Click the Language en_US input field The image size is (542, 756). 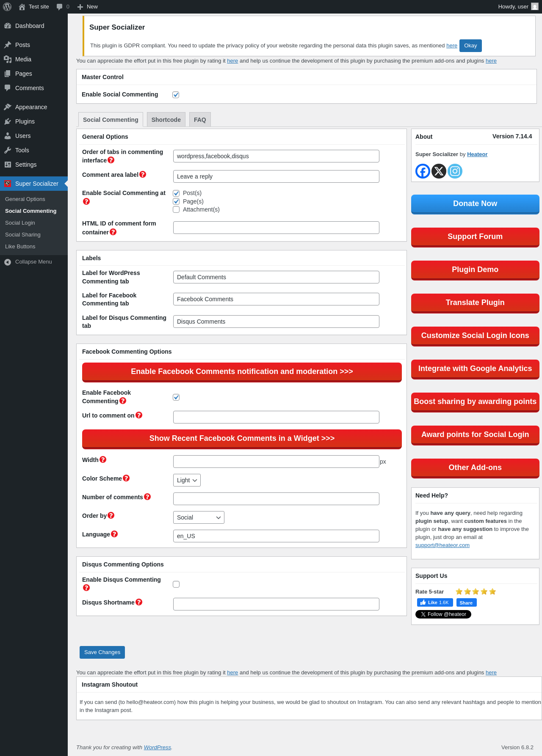tap(276, 536)
